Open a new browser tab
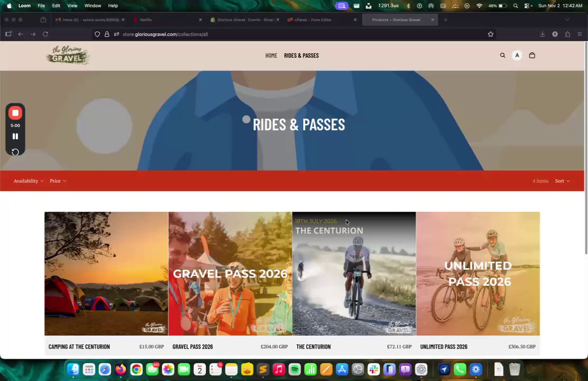 click(445, 20)
